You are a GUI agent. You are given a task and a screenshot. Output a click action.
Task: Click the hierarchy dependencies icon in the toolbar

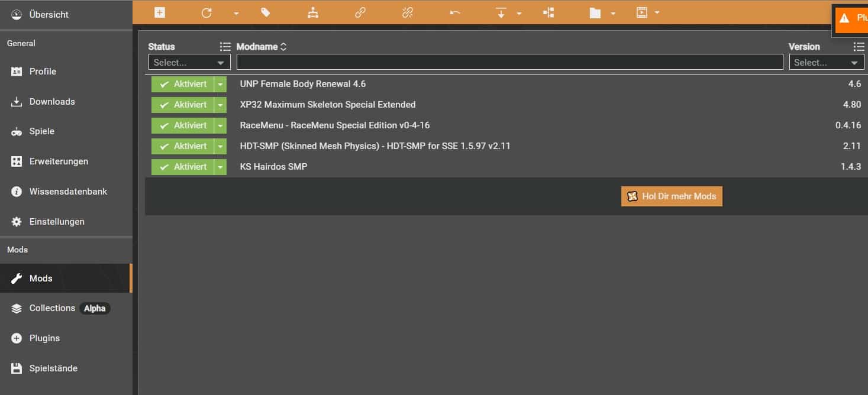pyautogui.click(x=313, y=12)
